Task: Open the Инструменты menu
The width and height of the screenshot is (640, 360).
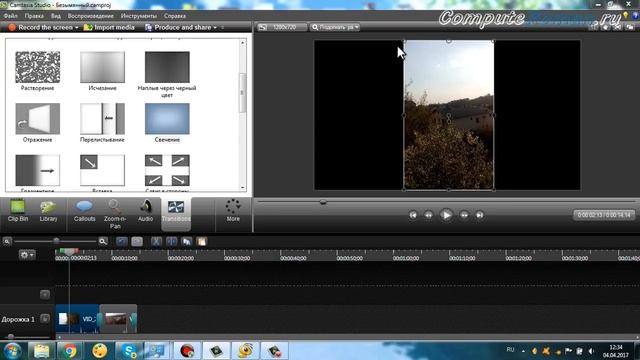Action: pyautogui.click(x=139, y=16)
